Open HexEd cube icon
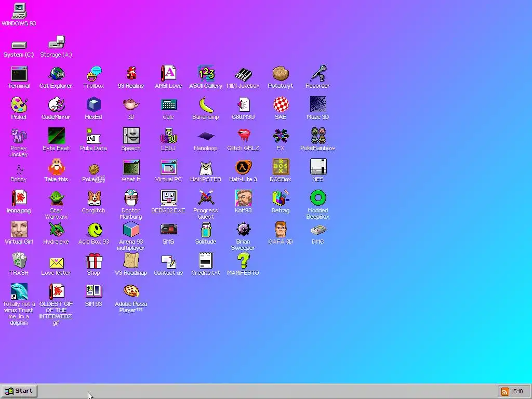This screenshot has height=399, width=532. tap(94, 105)
